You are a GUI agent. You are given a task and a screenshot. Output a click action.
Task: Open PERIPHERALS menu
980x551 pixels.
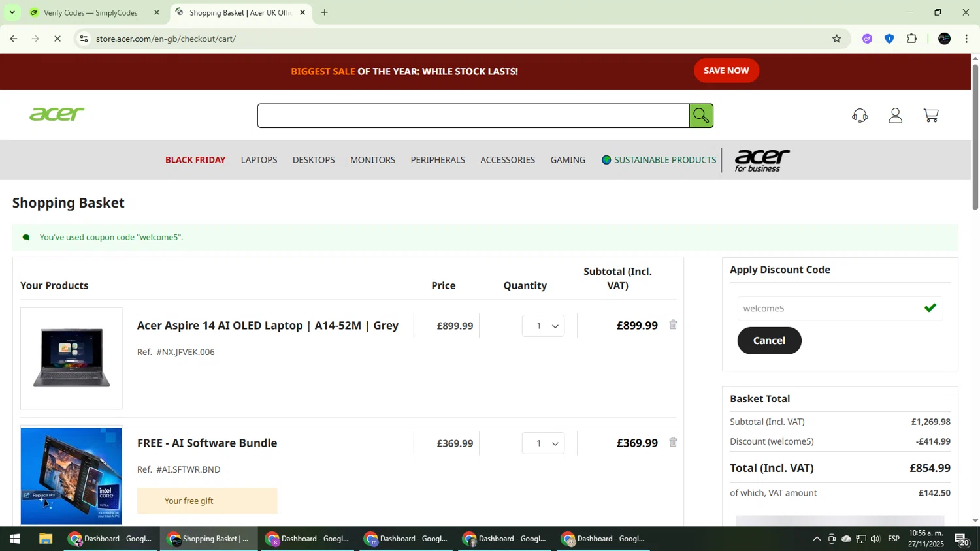438,160
